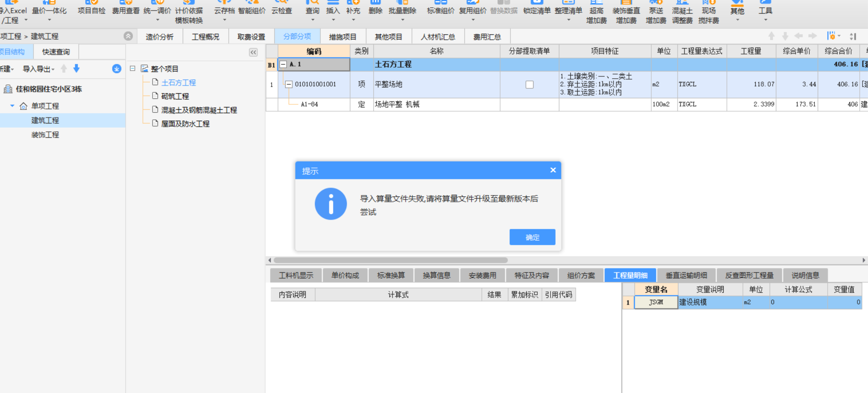Click 锁定清单 lock list tool
This screenshot has height=393, width=868.
pyautogui.click(x=537, y=8)
